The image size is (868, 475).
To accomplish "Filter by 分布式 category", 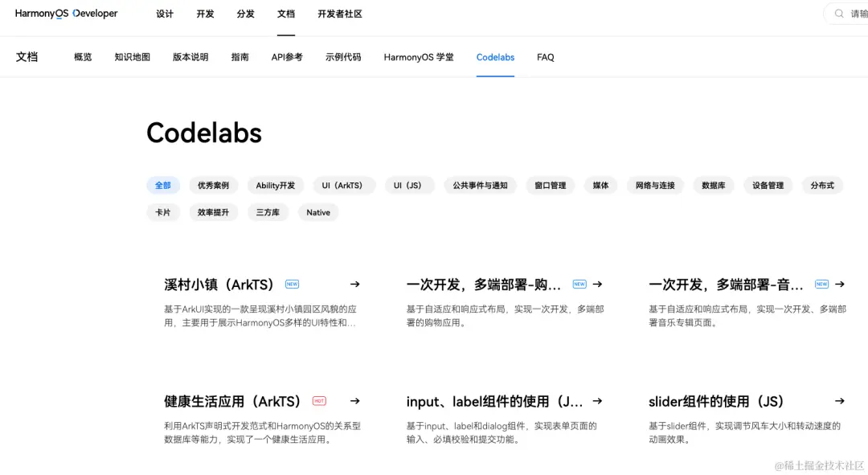I will click(822, 186).
